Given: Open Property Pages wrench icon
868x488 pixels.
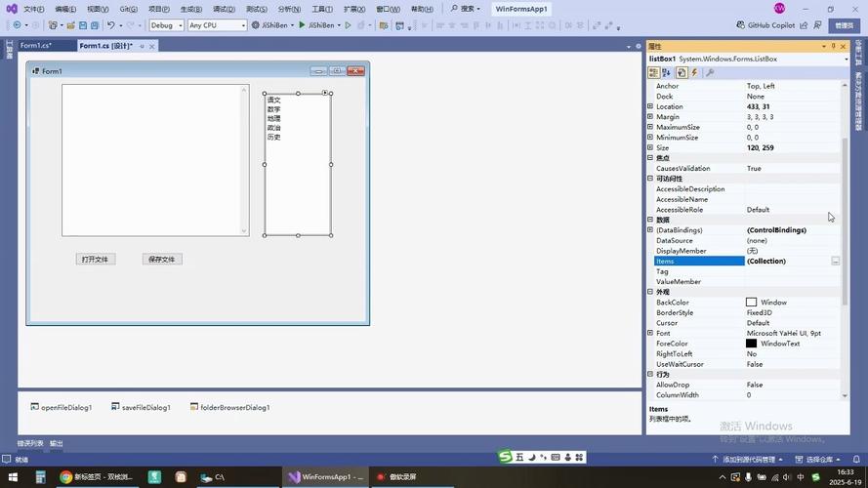Looking at the screenshot, I should pyautogui.click(x=710, y=72).
